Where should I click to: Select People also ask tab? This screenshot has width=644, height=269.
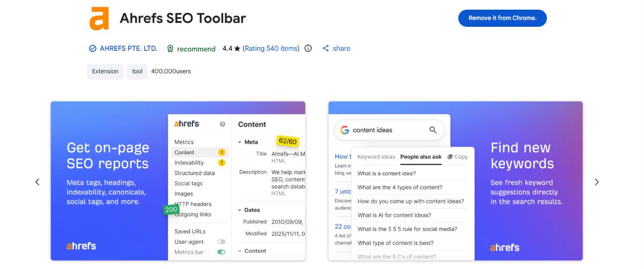[x=421, y=157]
